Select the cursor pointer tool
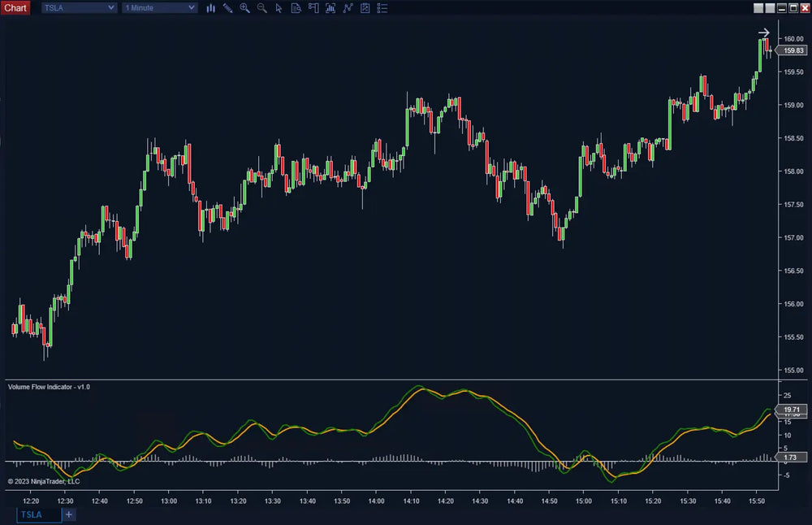The width and height of the screenshot is (812, 525). coord(279,8)
